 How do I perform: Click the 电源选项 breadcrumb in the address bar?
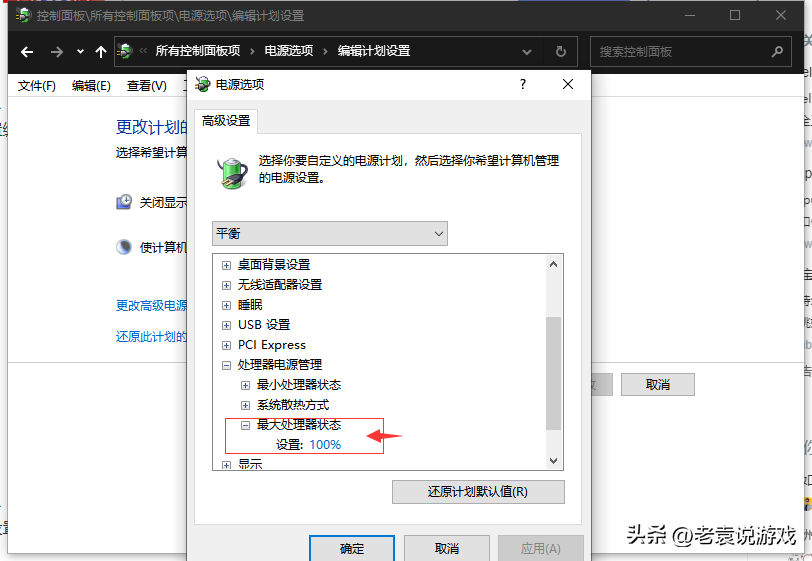[289, 51]
